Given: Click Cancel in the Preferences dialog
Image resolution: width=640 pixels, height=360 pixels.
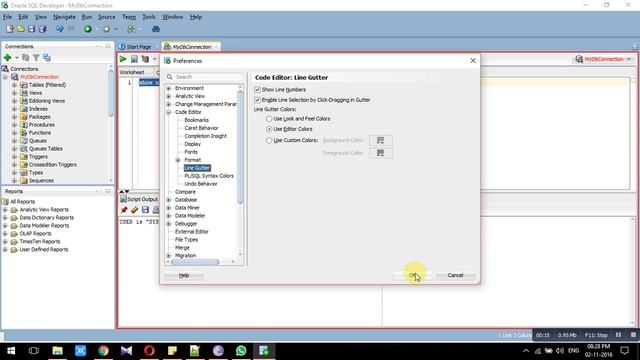Looking at the screenshot, I should (x=455, y=275).
